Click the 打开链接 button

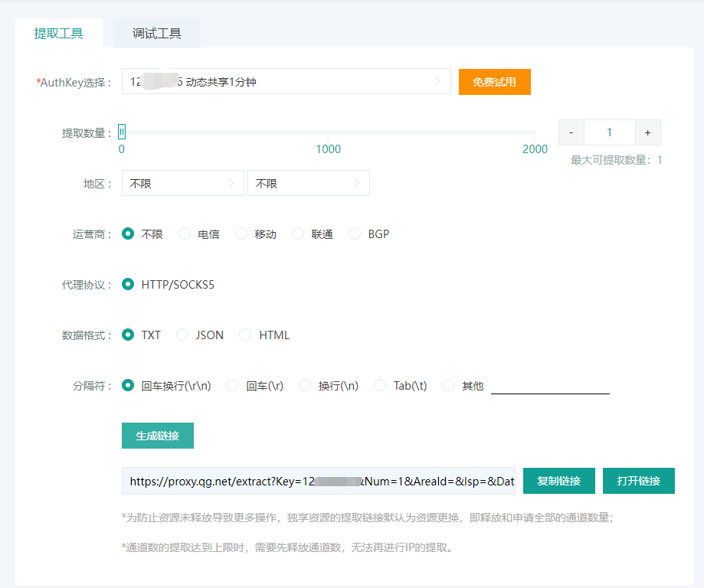pyautogui.click(x=638, y=481)
